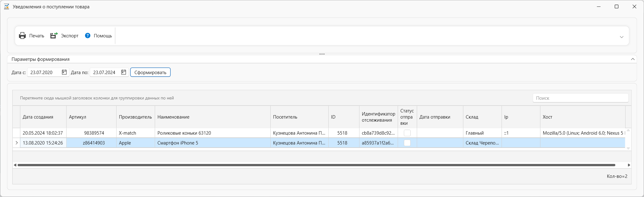Viewport: 644px width, 197px height.
Task: Open calendar picker for 'Дата с' field
Action: click(64, 72)
